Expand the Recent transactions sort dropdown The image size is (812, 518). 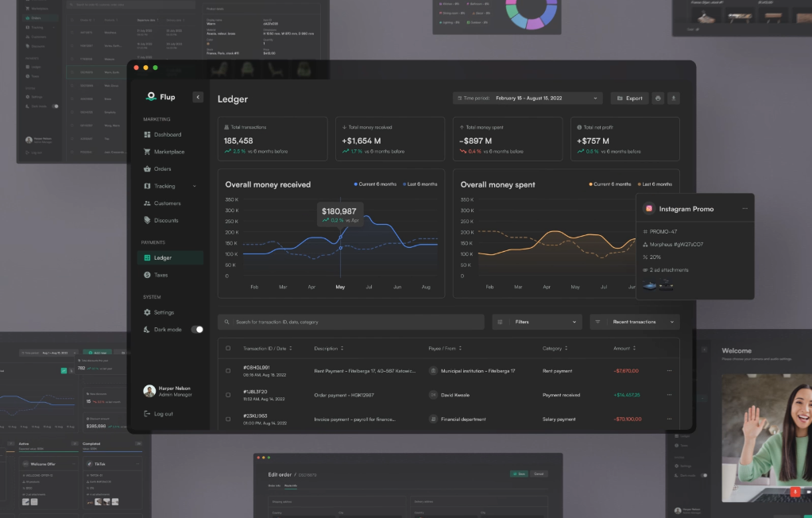click(x=635, y=322)
